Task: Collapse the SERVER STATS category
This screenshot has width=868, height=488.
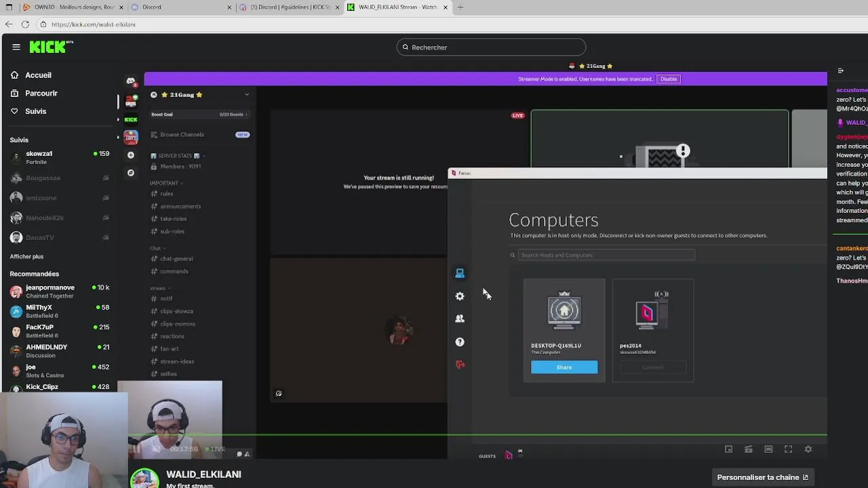Action: (178, 156)
